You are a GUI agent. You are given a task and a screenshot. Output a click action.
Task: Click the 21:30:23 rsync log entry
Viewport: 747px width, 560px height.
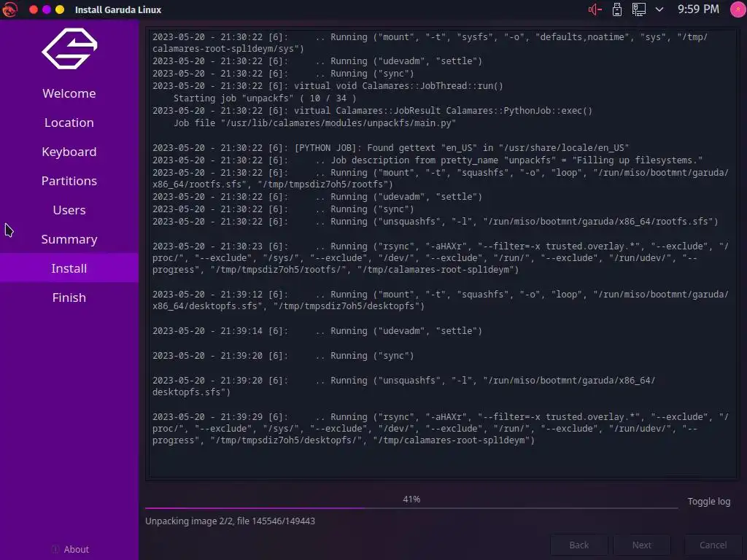[440, 257]
